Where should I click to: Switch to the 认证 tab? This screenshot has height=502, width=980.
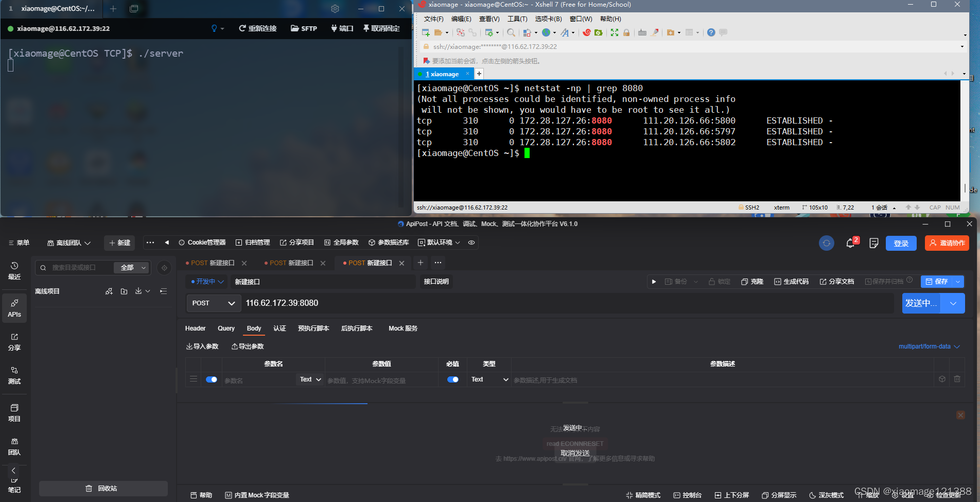pos(279,328)
